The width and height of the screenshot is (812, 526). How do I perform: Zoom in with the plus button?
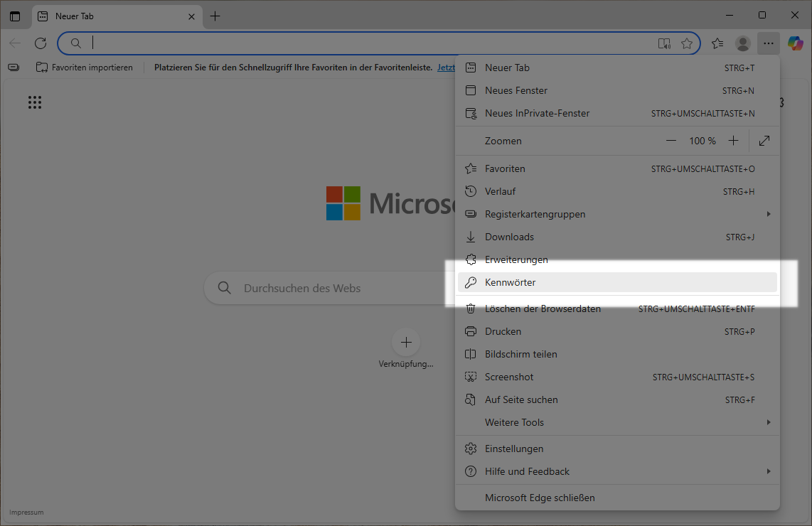(734, 141)
